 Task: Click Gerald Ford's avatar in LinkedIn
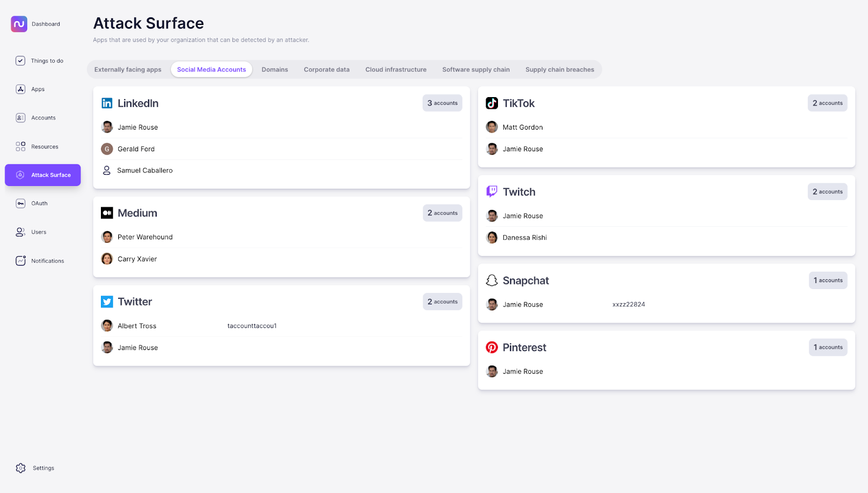106,149
